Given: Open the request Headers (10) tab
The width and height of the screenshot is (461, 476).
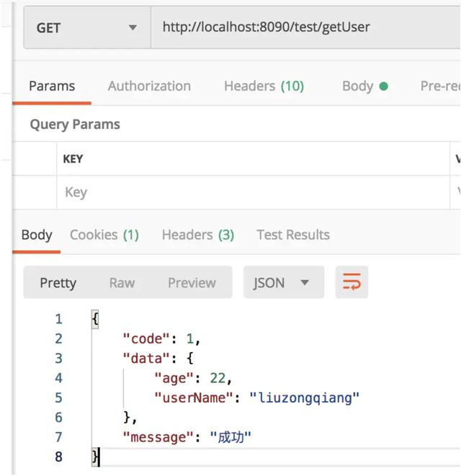Looking at the screenshot, I should click(264, 86).
